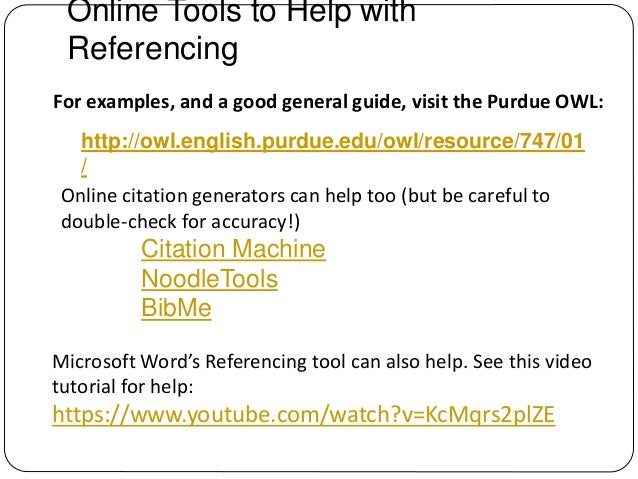Viewport: 638px width, 479px height.
Task: Click the 'Online citation generators can help too' text
Action: [x=305, y=196]
